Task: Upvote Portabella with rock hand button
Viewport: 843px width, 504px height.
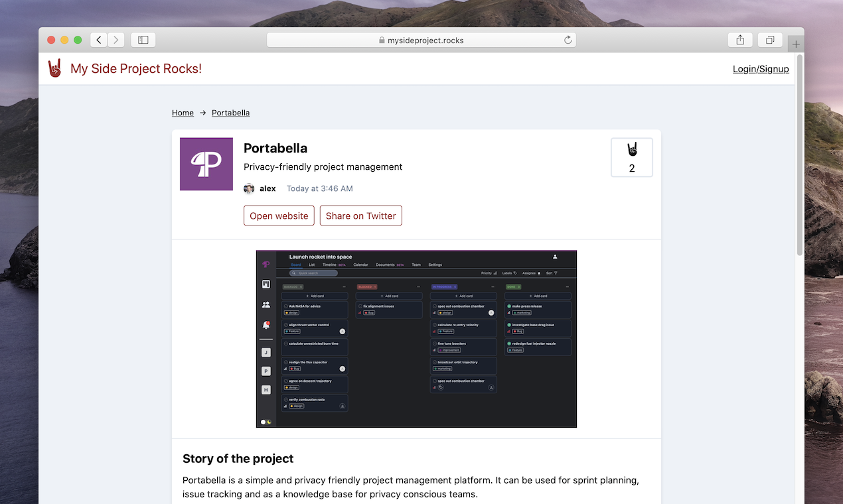Action: click(x=632, y=158)
